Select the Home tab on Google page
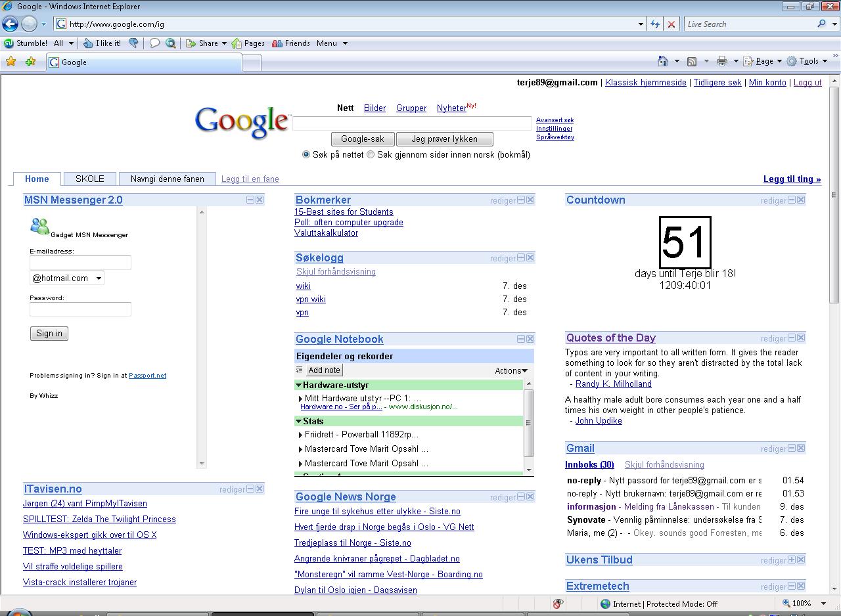Image resolution: width=841 pixels, height=616 pixels. pos(37,179)
